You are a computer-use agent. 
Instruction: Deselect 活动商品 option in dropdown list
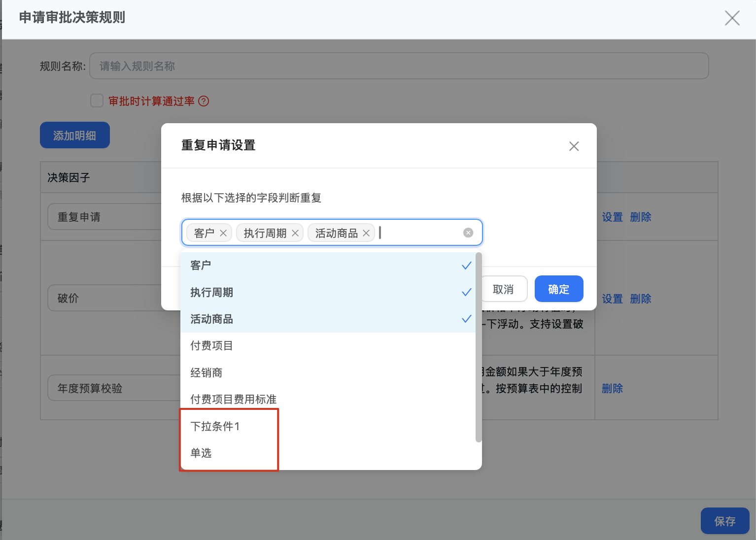point(328,319)
